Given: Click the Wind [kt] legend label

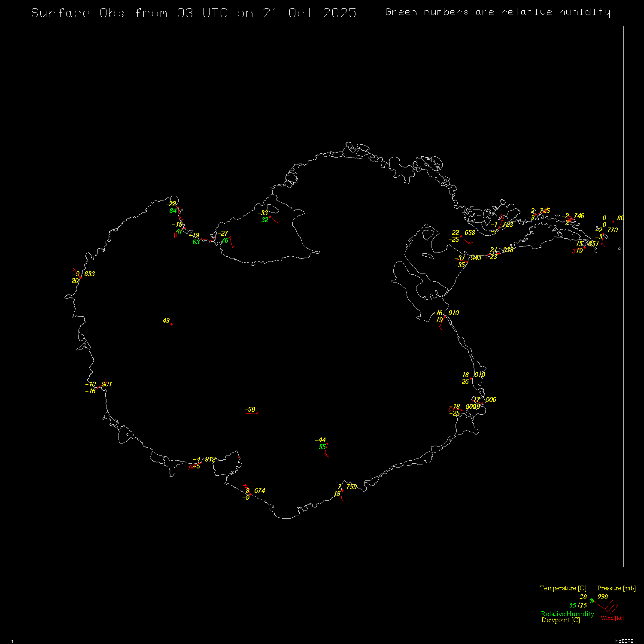Looking at the screenshot, I should click(x=612, y=618).
